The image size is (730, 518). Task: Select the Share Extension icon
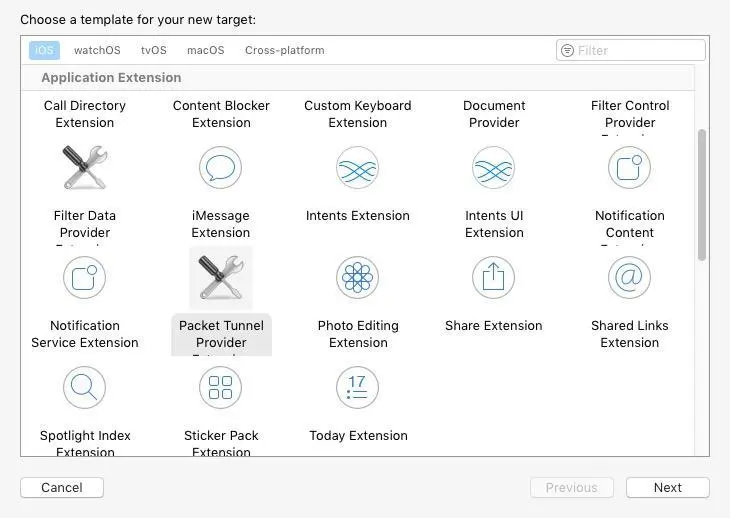tap(493, 277)
